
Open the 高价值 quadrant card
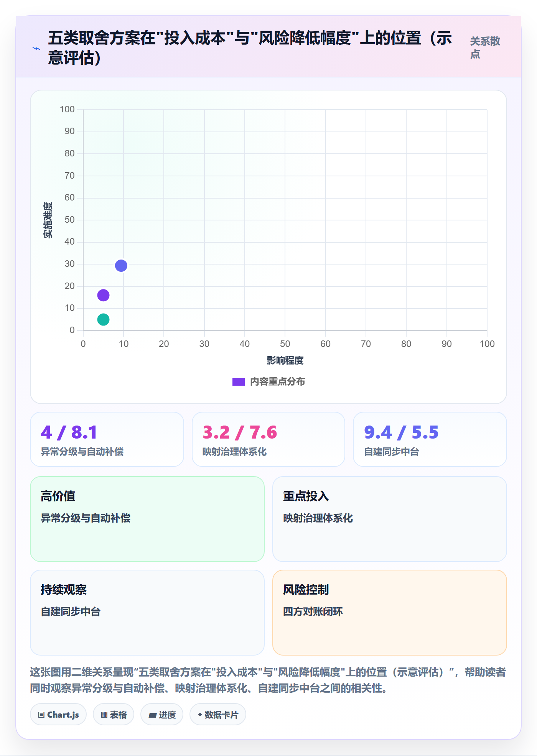point(147,519)
